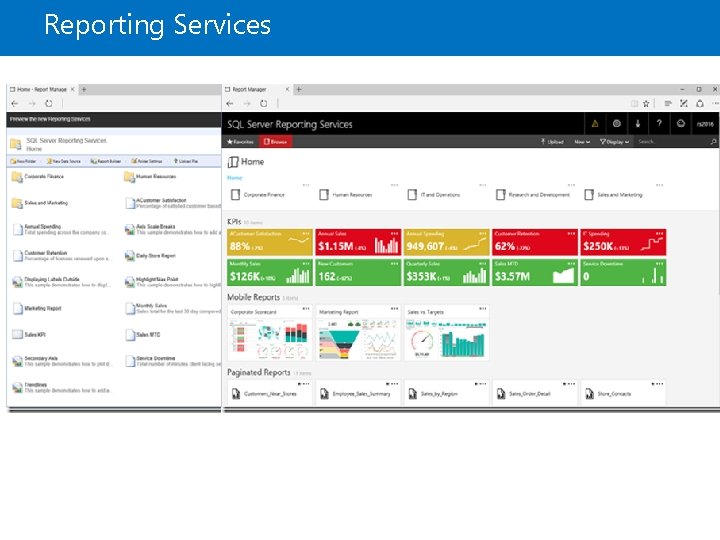
Task: Click New Folder in left window toolbar
Action: tap(23, 161)
